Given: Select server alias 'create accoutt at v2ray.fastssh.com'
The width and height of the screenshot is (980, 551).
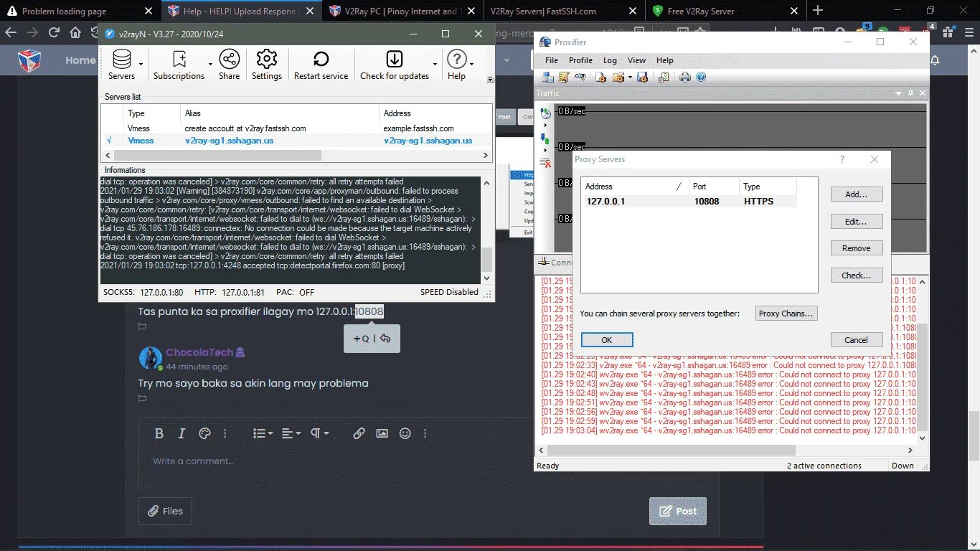Looking at the screenshot, I should coord(245,128).
